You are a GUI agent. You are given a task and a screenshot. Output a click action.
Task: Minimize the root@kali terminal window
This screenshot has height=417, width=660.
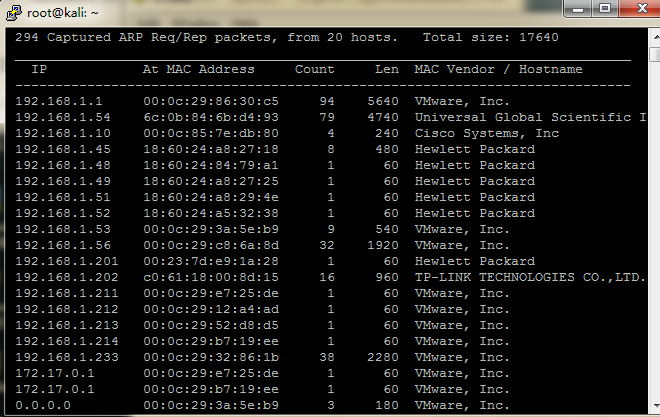click(576, 9)
